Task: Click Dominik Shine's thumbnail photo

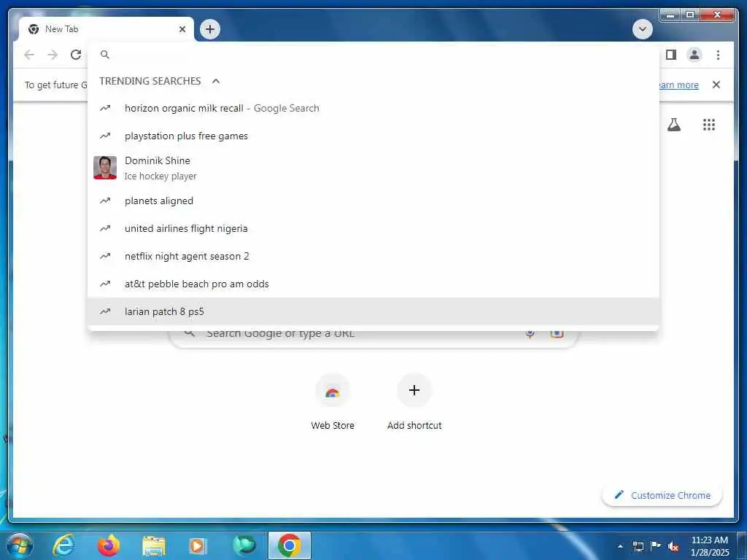Action: click(105, 168)
